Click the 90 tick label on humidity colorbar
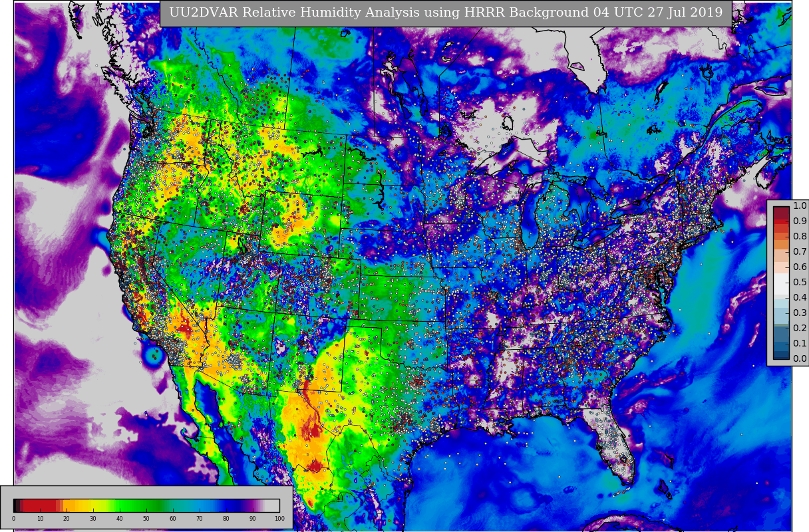809x532 pixels. pyautogui.click(x=253, y=519)
